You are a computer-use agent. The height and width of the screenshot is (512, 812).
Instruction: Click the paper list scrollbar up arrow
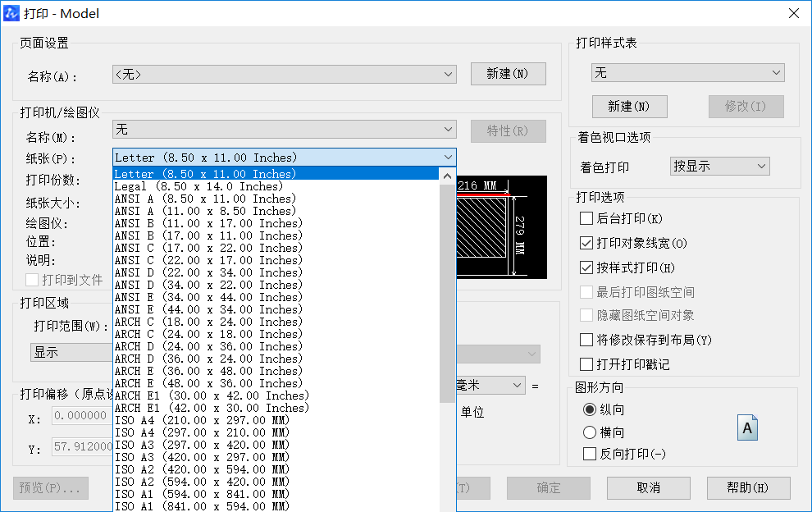(447, 175)
